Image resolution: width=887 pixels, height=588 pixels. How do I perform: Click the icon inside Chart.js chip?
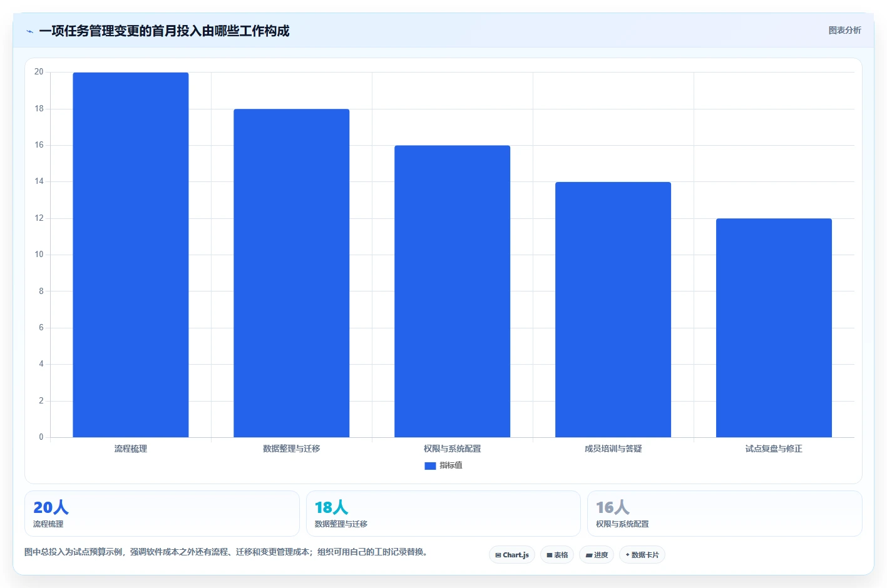498,555
